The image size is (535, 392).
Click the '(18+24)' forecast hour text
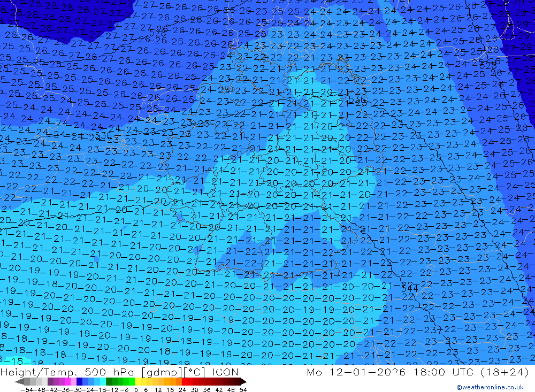tap(505, 372)
